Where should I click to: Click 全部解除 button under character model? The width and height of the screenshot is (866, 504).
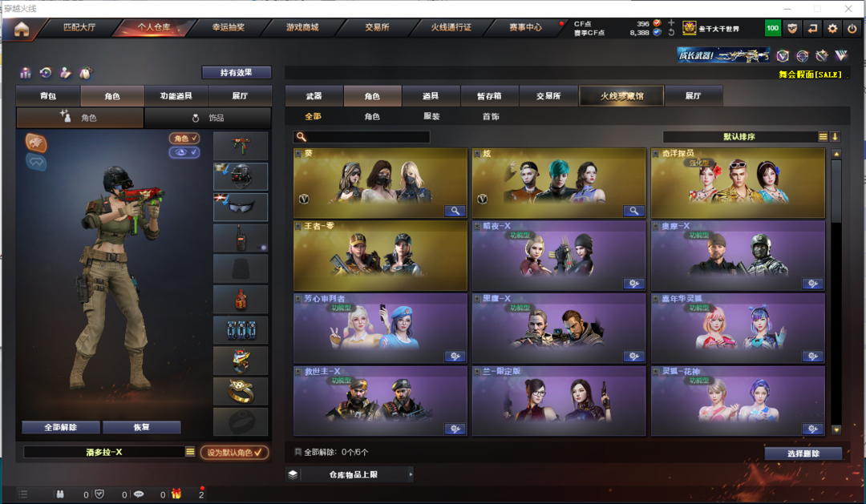tap(61, 427)
